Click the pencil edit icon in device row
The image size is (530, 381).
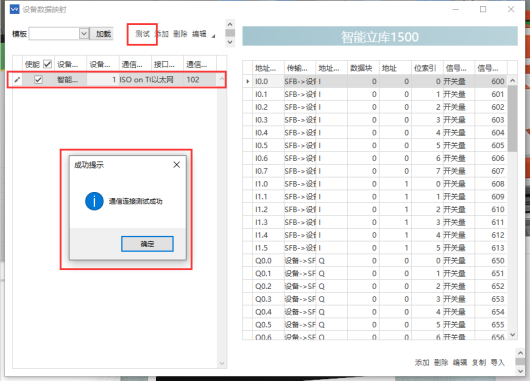tap(17, 80)
